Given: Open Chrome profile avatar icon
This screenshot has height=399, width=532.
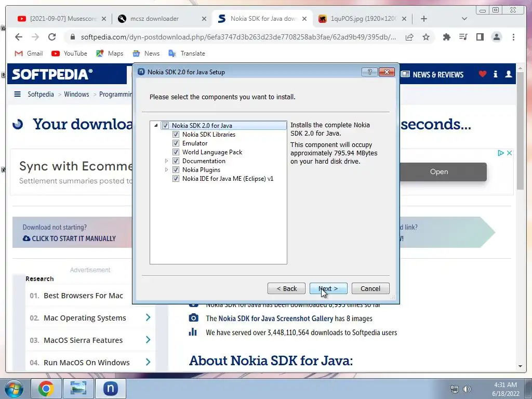Looking at the screenshot, I should point(496,37).
